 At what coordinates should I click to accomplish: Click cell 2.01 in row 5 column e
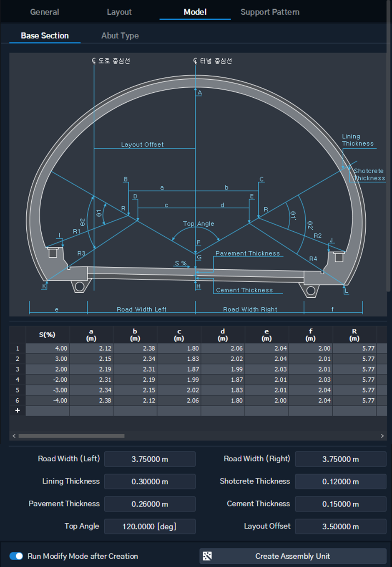(x=266, y=390)
